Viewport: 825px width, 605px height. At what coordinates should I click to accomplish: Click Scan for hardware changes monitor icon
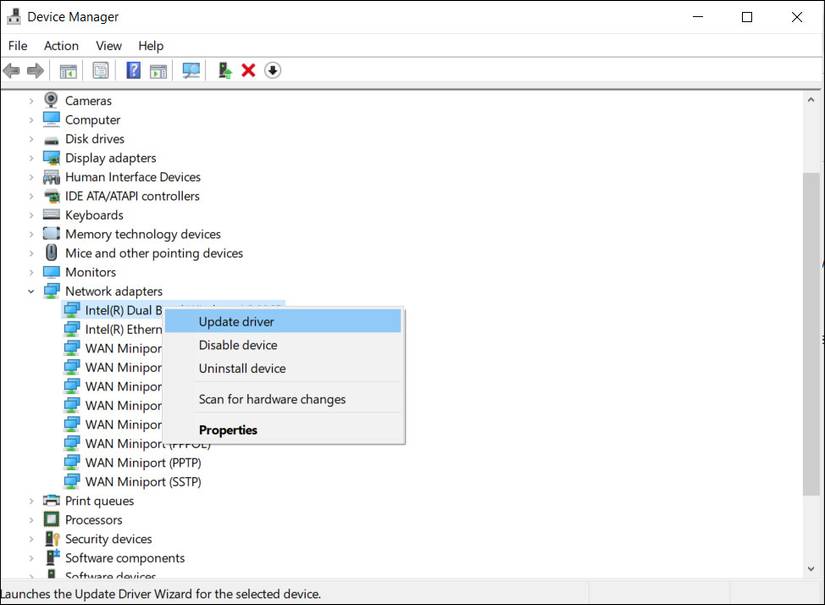coord(191,70)
